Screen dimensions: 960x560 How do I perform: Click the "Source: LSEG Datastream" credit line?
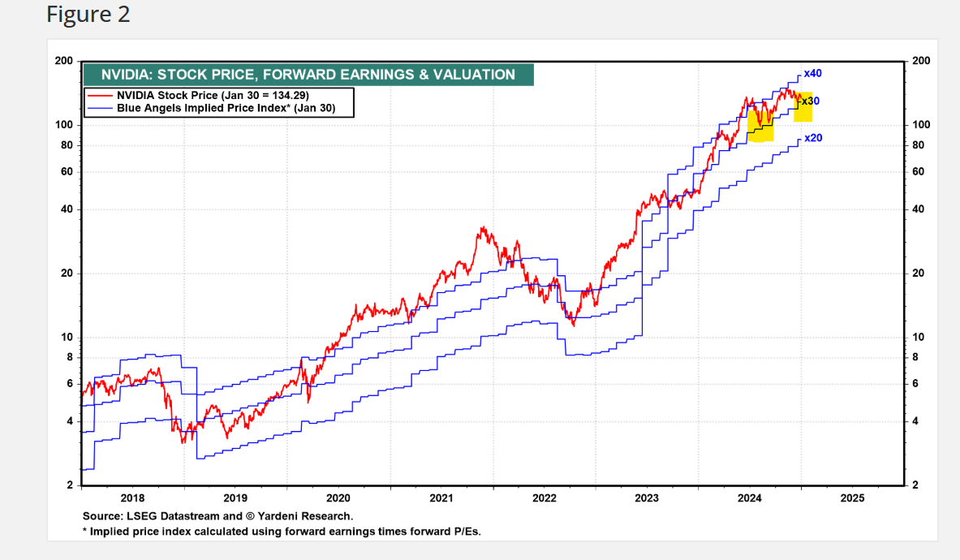coord(217,516)
